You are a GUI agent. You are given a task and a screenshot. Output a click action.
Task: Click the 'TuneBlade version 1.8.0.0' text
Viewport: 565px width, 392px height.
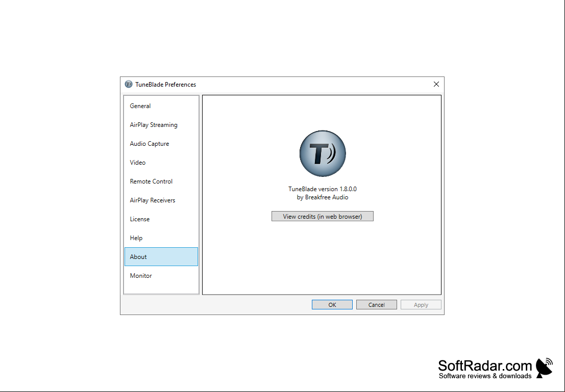(323, 189)
